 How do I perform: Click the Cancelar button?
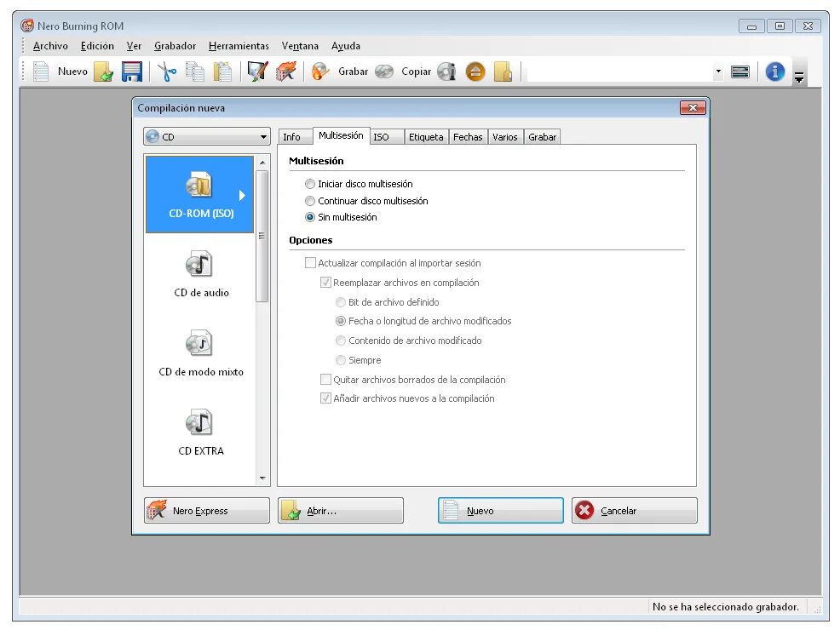(x=635, y=511)
